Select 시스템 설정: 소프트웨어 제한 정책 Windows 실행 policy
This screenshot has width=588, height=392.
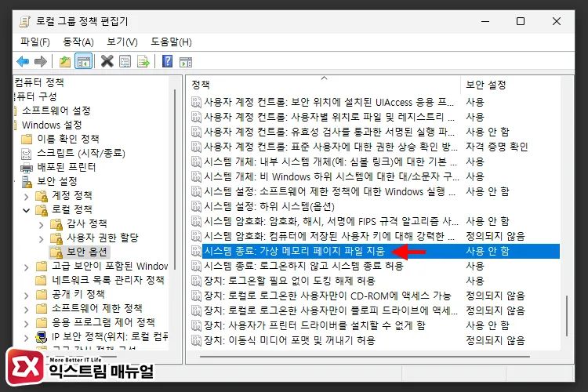pyautogui.click(x=375, y=191)
